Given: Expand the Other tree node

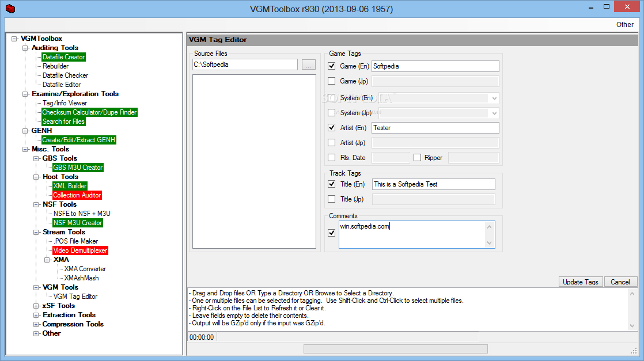Looking at the screenshot, I should click(x=36, y=333).
